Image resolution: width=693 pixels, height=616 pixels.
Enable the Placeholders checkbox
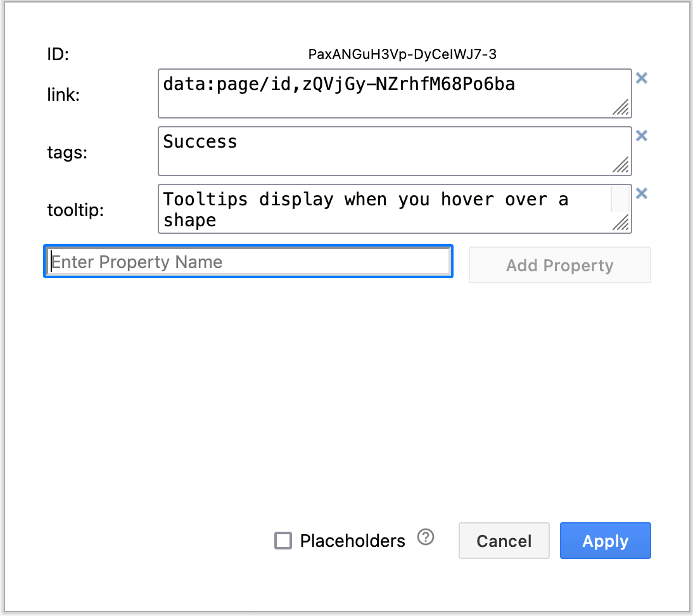coord(283,541)
